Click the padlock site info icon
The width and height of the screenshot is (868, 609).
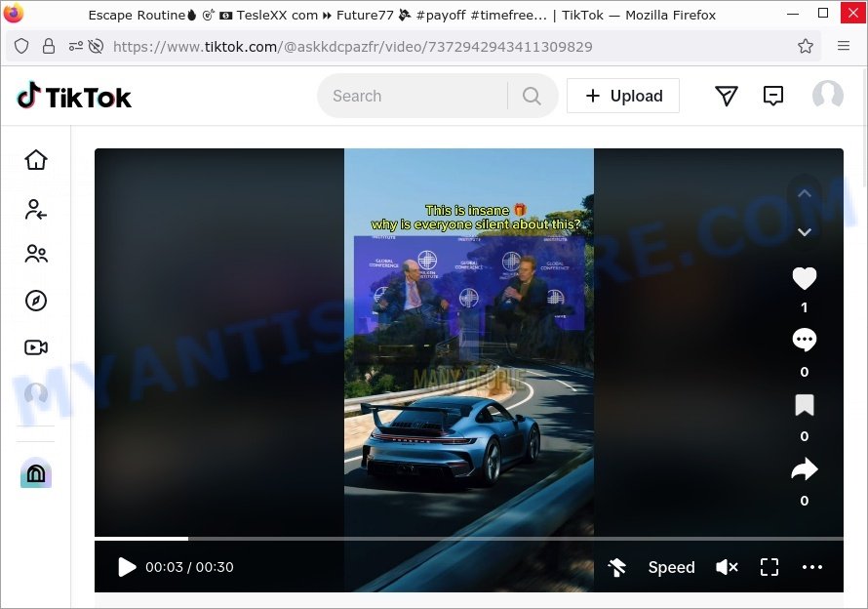tap(49, 46)
